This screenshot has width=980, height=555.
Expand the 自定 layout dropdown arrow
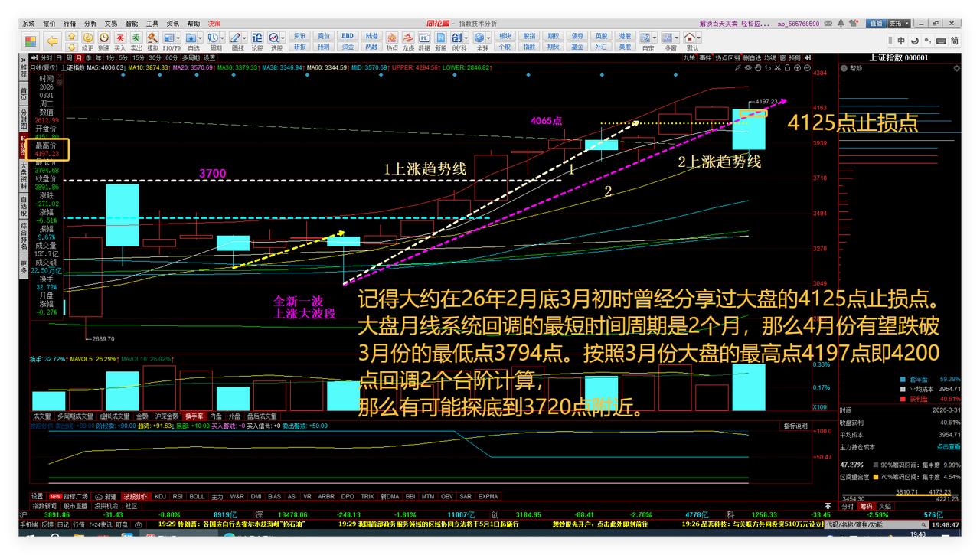[x=655, y=38]
